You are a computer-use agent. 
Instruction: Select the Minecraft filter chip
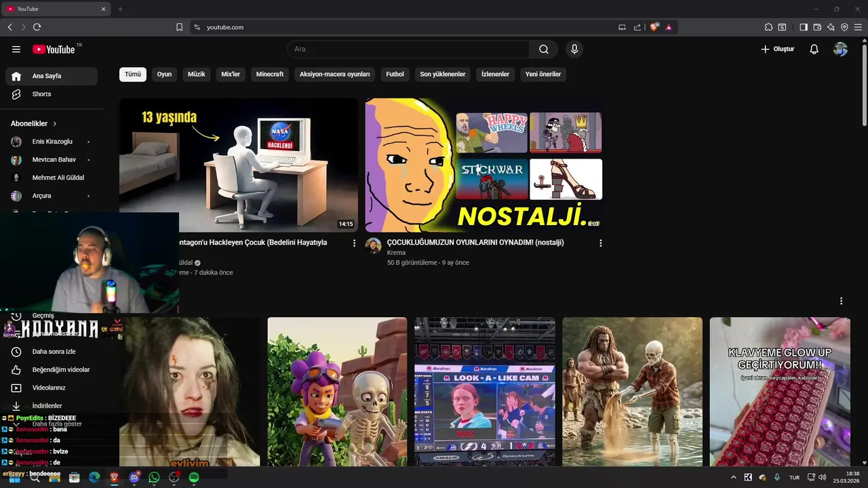pyautogui.click(x=270, y=75)
